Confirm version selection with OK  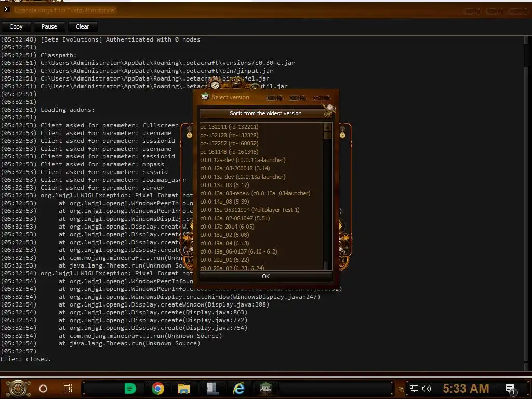pos(265,276)
